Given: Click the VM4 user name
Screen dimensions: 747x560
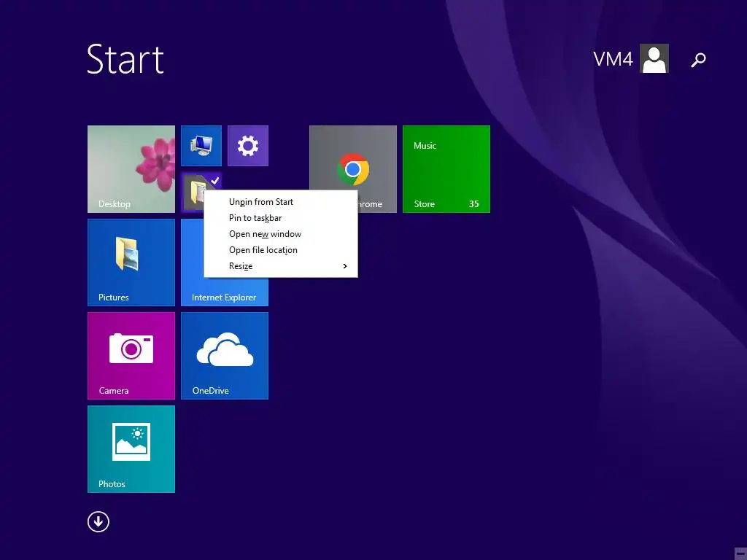Looking at the screenshot, I should [x=613, y=60].
